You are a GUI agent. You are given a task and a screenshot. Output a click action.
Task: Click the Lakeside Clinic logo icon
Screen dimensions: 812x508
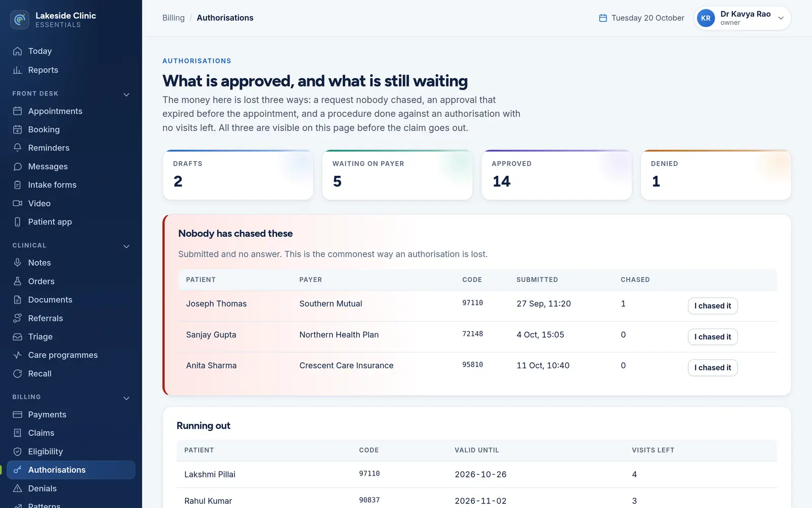coord(20,20)
